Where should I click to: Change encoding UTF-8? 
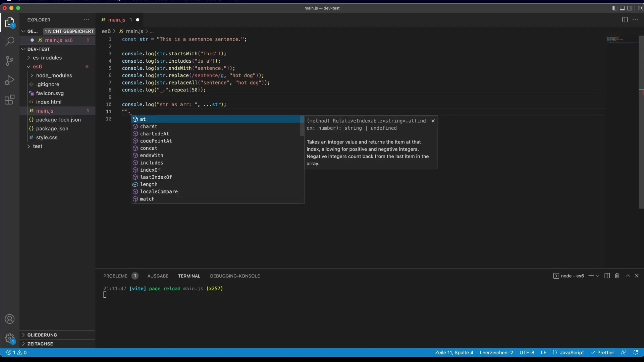point(527,352)
